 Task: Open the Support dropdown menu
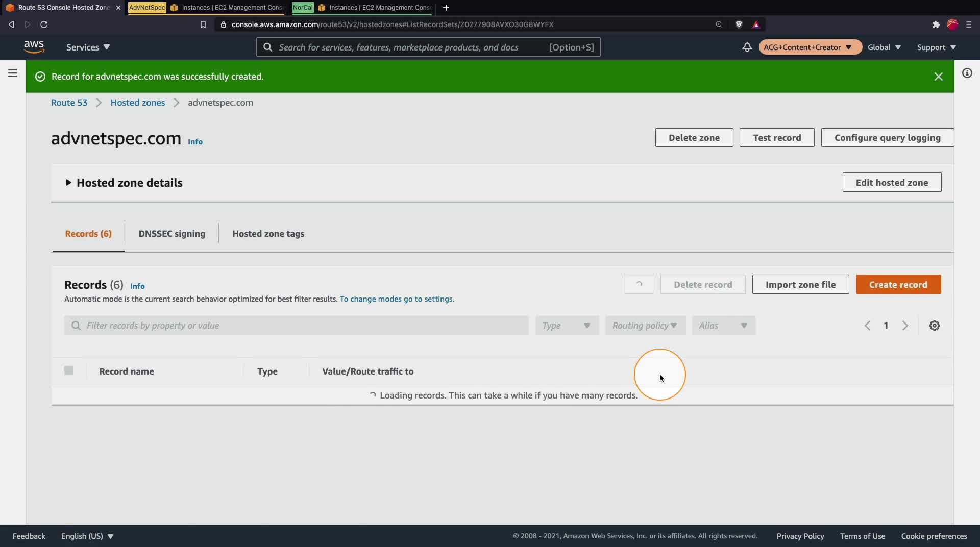(936, 47)
